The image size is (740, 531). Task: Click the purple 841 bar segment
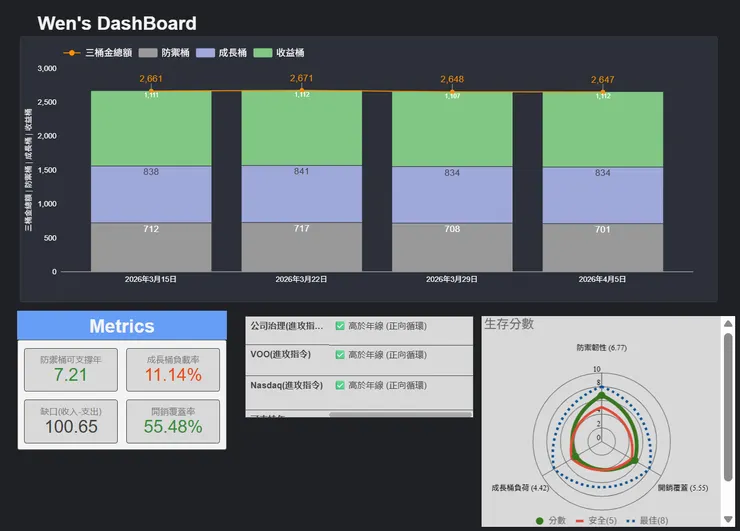coord(302,194)
